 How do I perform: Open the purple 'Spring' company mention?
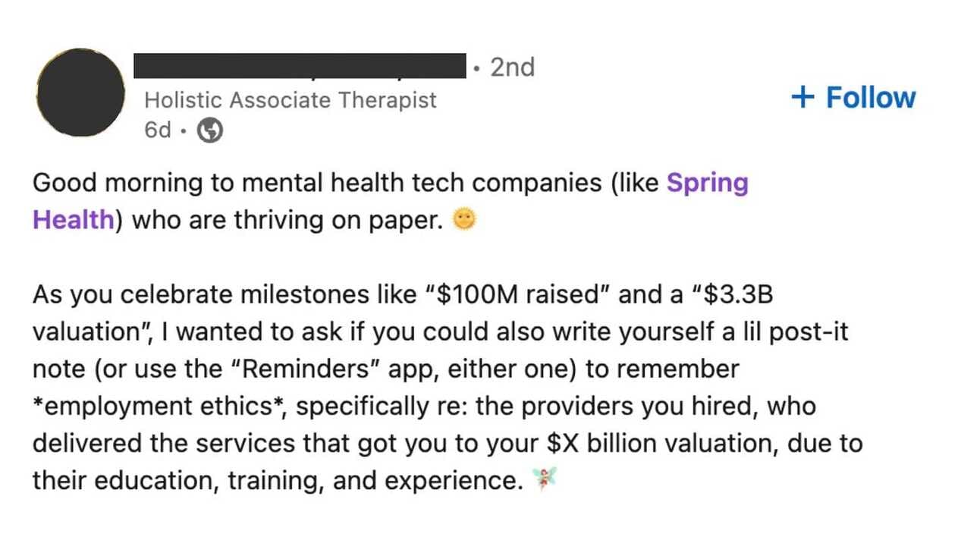click(707, 184)
